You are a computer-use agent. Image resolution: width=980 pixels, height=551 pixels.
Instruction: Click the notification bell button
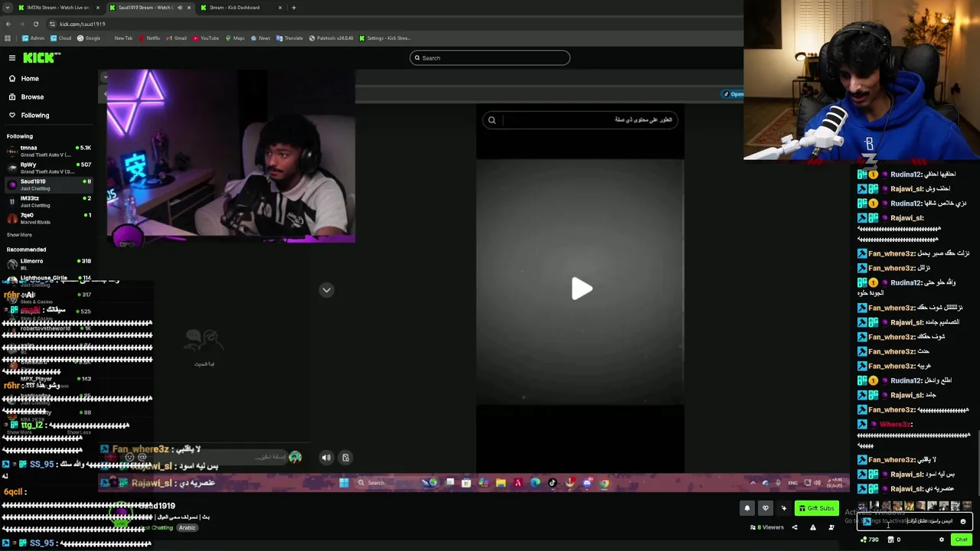(x=747, y=508)
